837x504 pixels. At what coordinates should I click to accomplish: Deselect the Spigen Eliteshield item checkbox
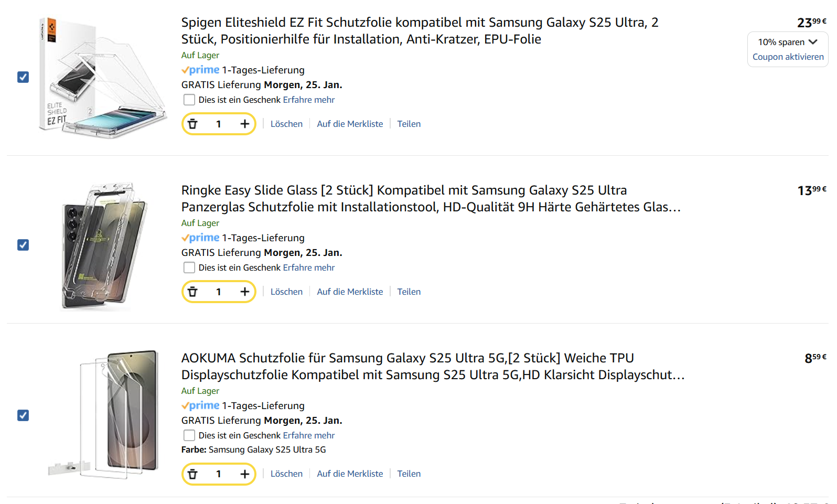click(23, 77)
